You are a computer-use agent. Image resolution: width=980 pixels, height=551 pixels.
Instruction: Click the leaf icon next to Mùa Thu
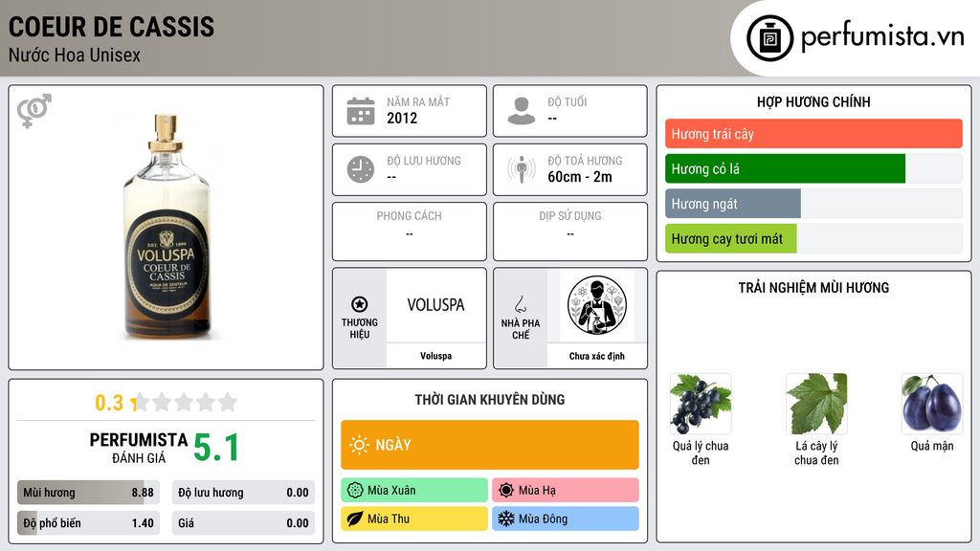[355, 519]
